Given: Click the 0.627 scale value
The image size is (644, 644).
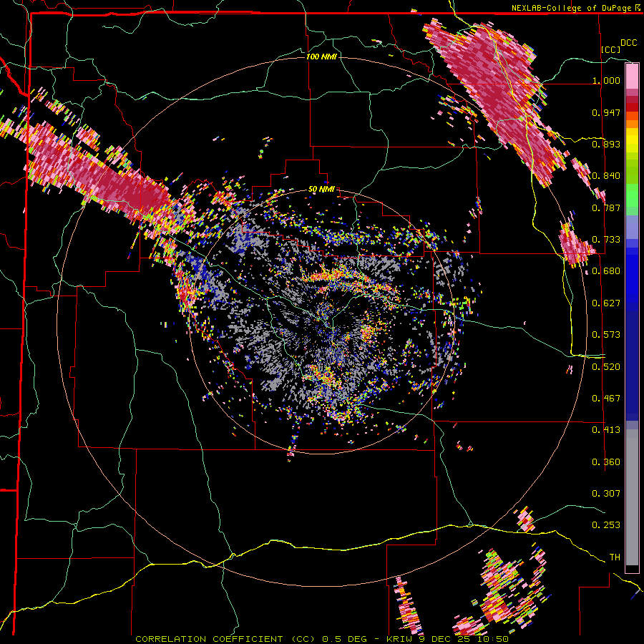Looking at the screenshot, I should pos(606,303).
